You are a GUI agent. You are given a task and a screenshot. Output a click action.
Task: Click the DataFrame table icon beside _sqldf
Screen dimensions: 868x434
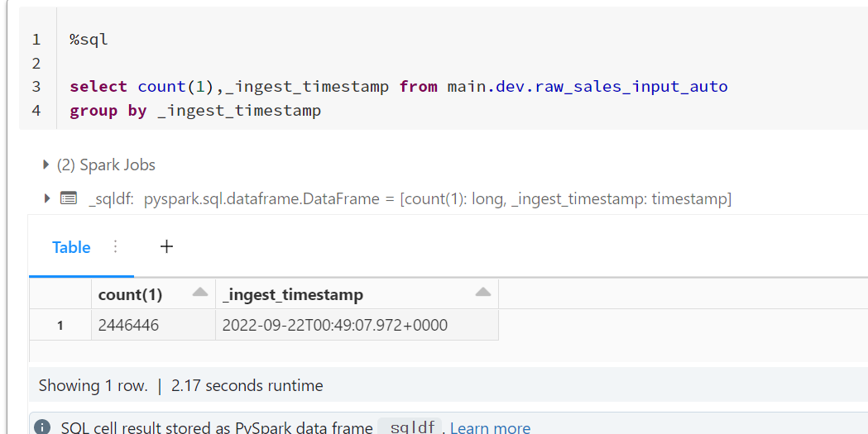(x=69, y=198)
